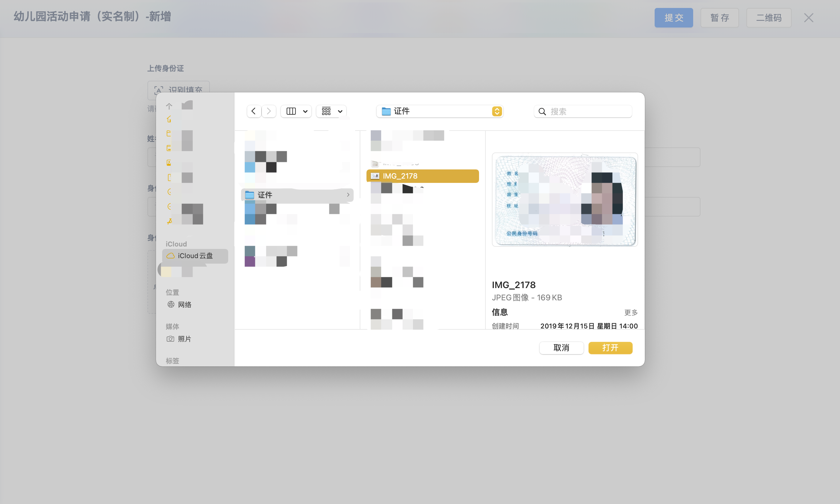Click the camera icon beside 照片
Viewport: 840px width, 504px height.
click(170, 339)
